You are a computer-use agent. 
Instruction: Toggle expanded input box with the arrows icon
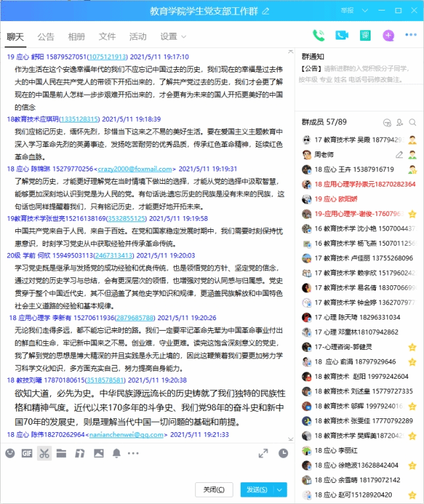(263, 453)
